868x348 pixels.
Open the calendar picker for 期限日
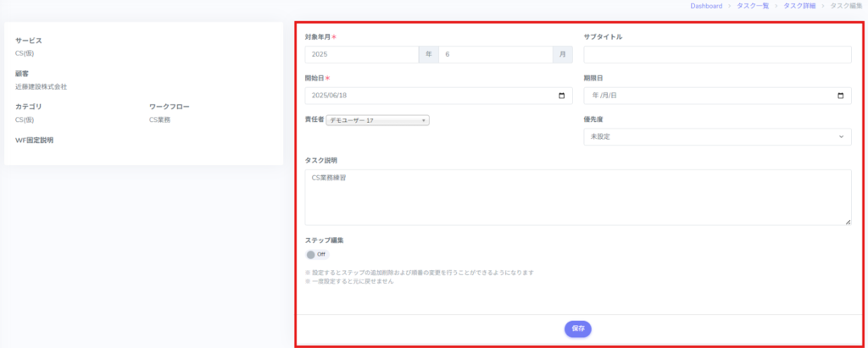point(840,96)
